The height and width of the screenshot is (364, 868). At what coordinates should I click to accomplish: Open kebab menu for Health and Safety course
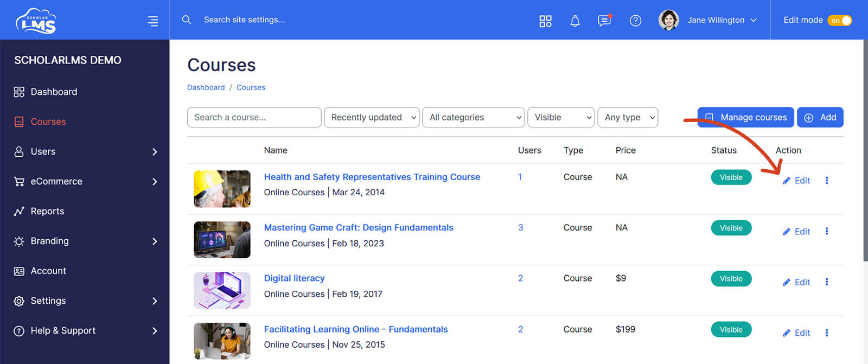[x=827, y=181]
